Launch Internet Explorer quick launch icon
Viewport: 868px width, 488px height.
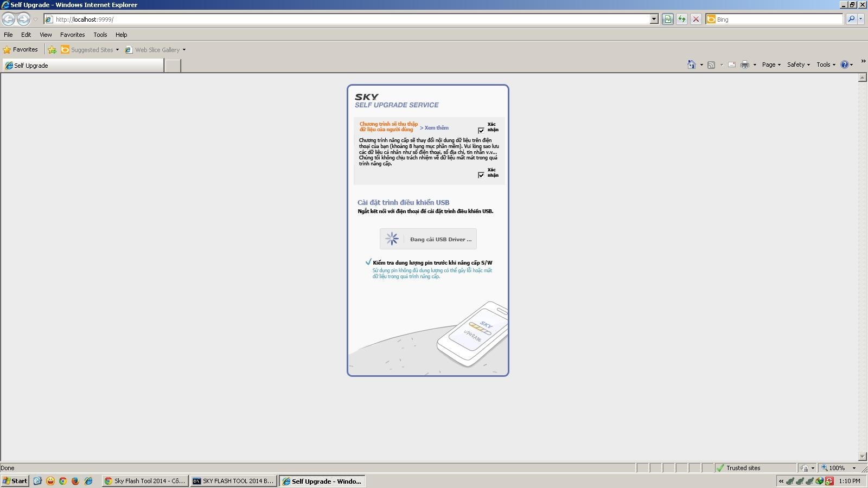pos(88,481)
